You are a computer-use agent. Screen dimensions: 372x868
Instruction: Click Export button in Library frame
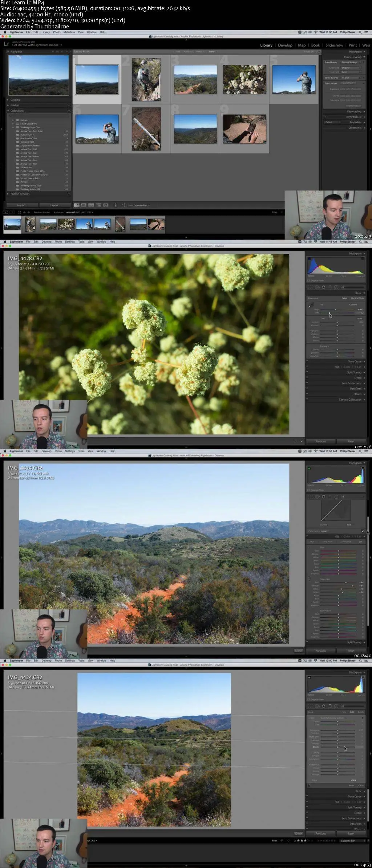pyautogui.click(x=54, y=205)
